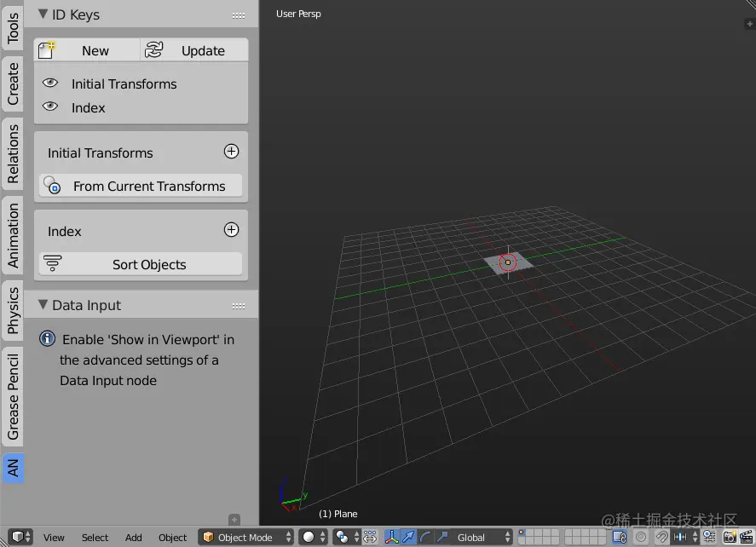Screen dimensions: 756x547
Task: Open the editor type selector
Action: pyautogui.click(x=20, y=537)
